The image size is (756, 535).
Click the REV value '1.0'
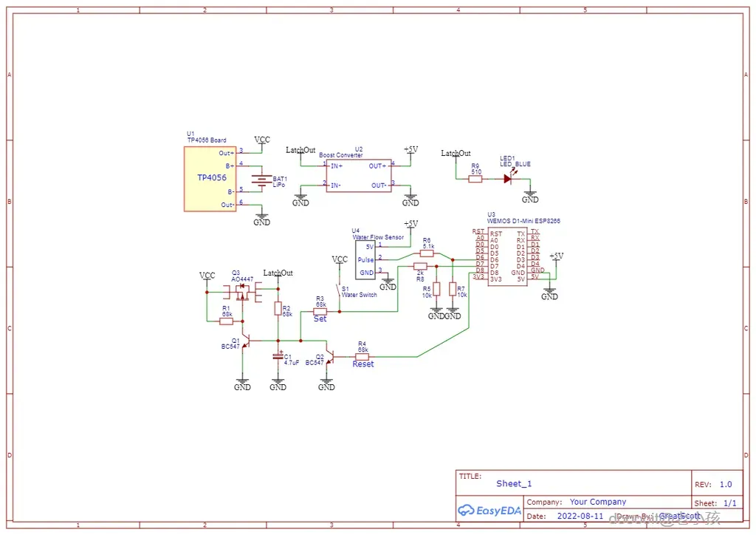[x=726, y=484]
